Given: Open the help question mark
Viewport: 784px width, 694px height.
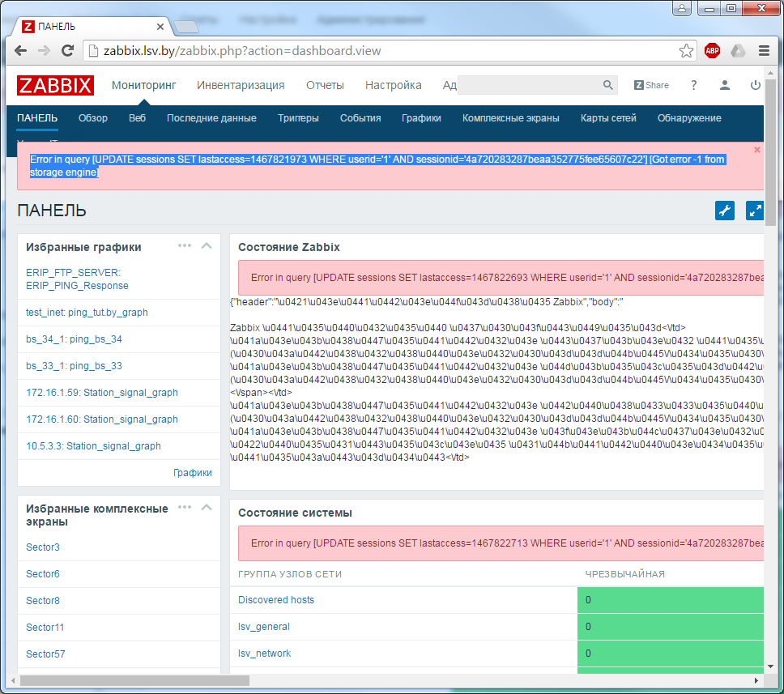Looking at the screenshot, I should point(693,85).
